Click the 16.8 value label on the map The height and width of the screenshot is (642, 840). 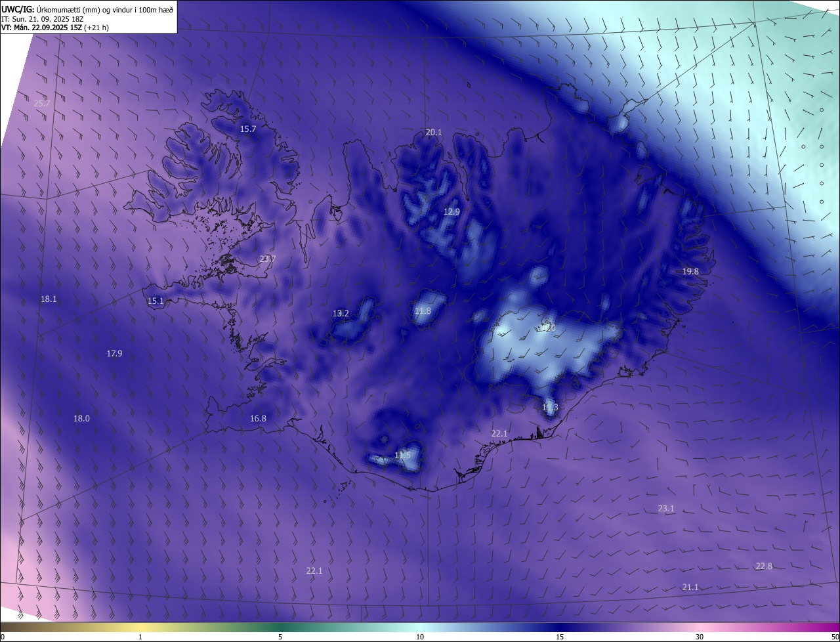pyautogui.click(x=259, y=419)
